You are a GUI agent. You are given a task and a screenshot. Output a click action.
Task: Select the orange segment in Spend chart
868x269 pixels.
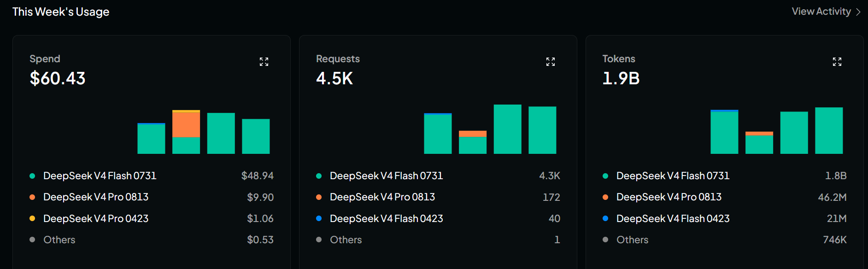point(186,125)
